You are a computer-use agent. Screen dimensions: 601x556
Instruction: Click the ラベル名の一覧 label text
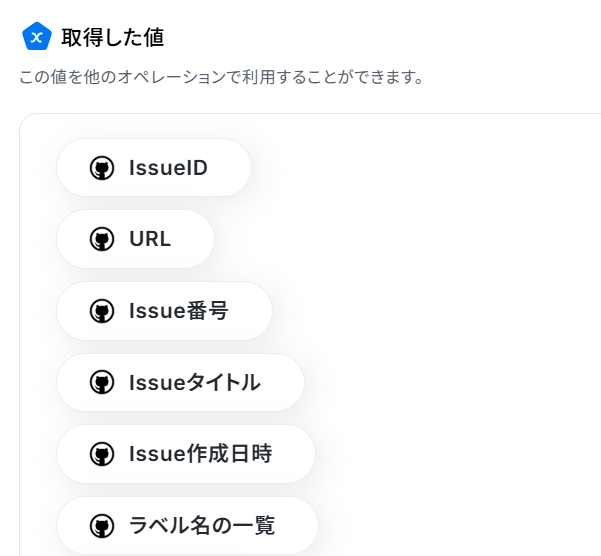point(202,525)
